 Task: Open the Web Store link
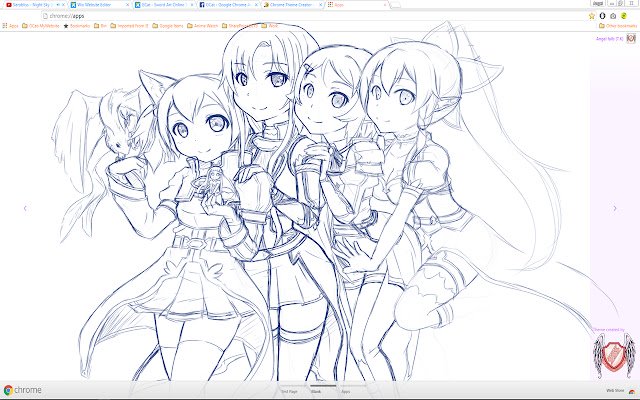616,391
